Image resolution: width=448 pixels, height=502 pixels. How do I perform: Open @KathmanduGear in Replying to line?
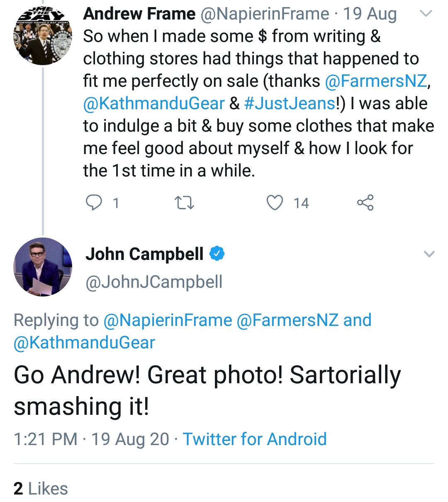(84, 343)
